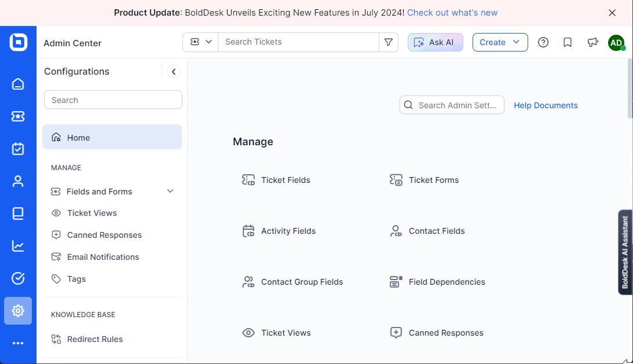Image resolution: width=633 pixels, height=364 pixels.
Task: Open the Home dashboard icon in left rail
Action: (x=18, y=84)
